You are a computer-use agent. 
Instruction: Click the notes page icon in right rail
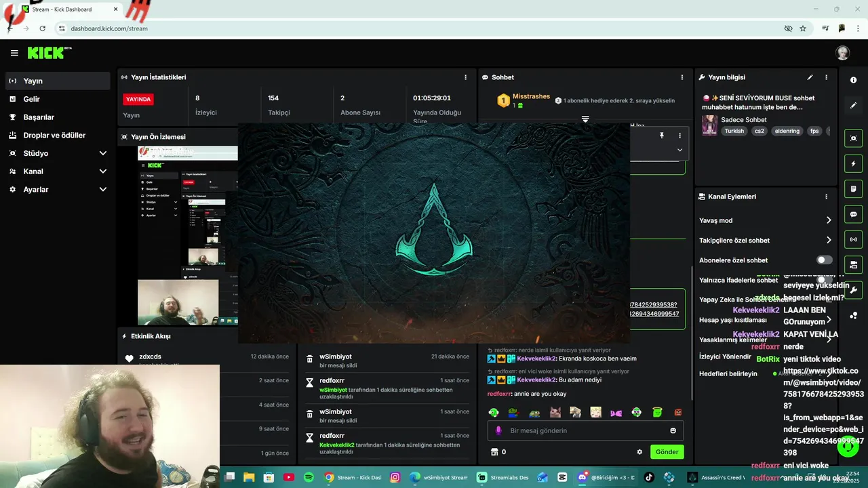[x=853, y=188]
